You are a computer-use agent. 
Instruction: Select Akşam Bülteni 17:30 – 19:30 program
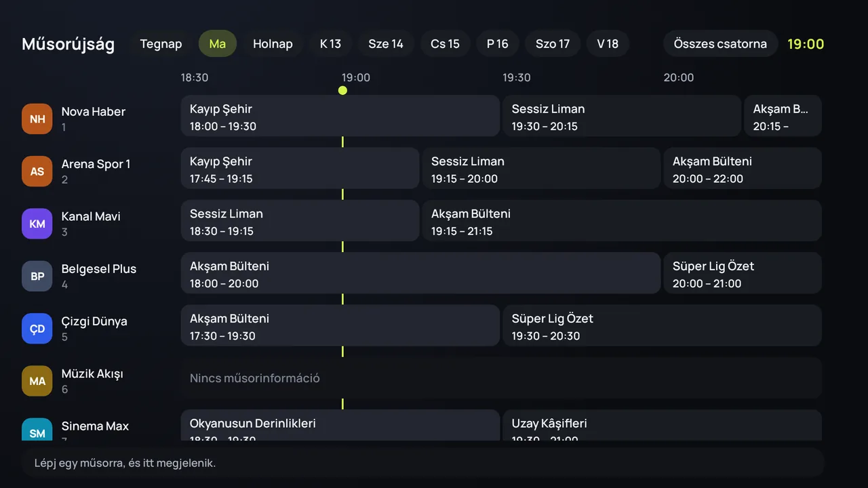(x=340, y=325)
